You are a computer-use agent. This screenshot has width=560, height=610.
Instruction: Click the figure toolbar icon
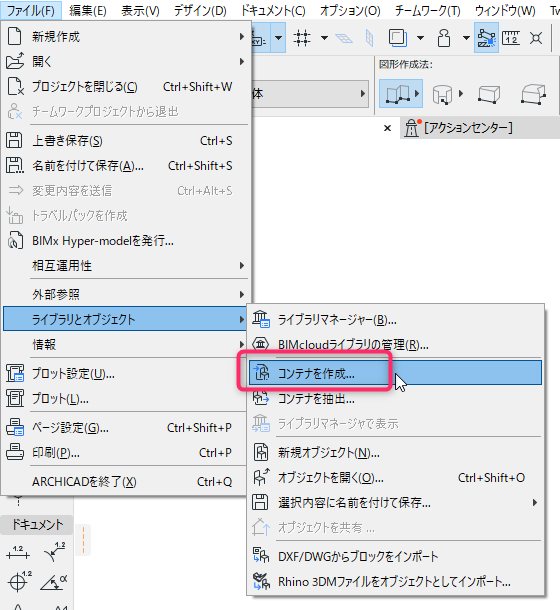coord(444,38)
